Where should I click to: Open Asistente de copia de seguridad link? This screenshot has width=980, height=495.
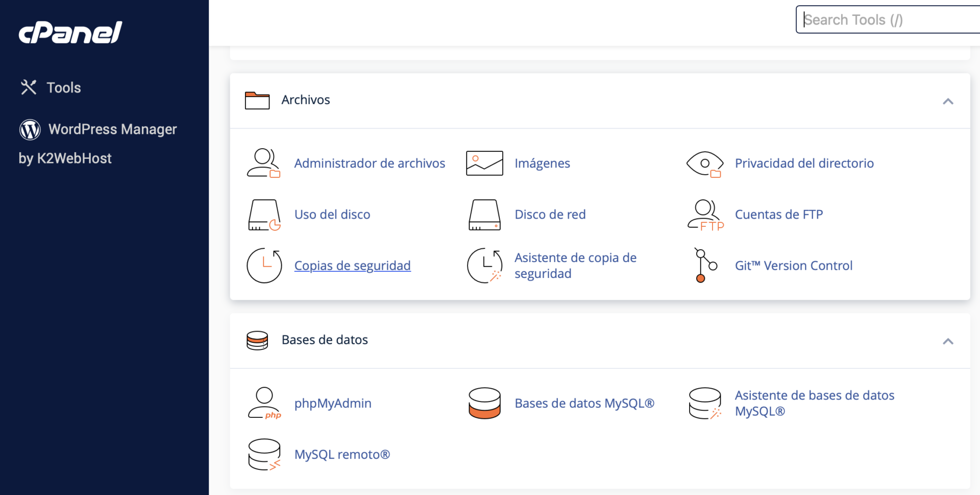point(575,266)
